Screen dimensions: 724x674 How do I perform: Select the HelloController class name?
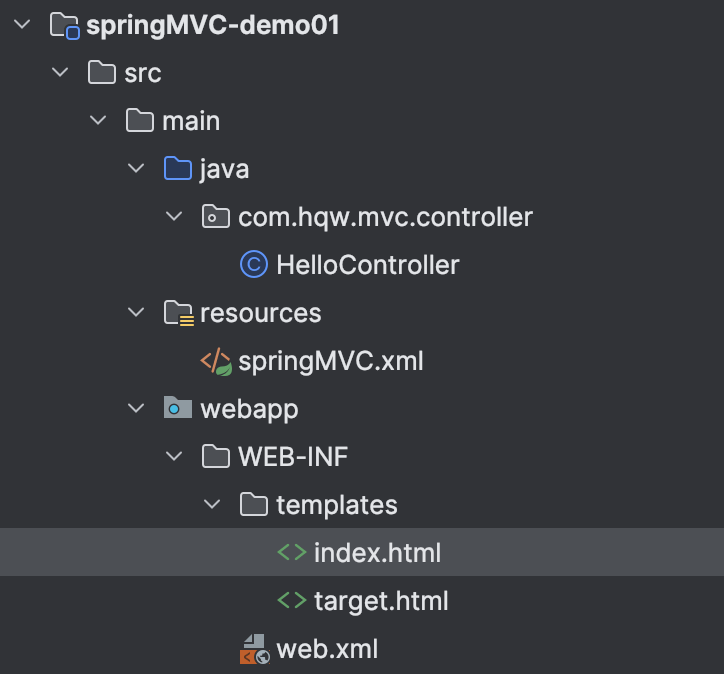click(x=367, y=265)
